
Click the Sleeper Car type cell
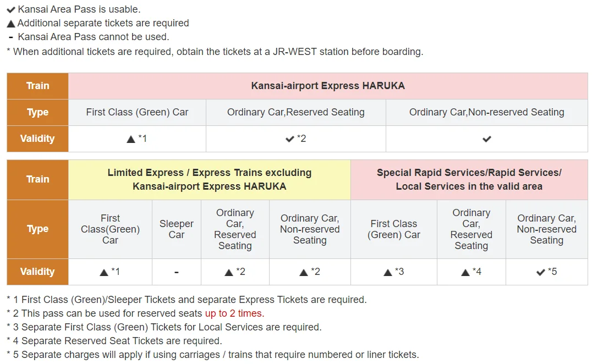click(176, 229)
